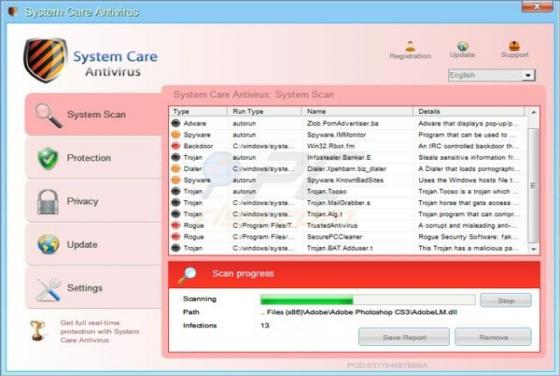Click the icon beside SecurePCCleaner row

point(176,237)
